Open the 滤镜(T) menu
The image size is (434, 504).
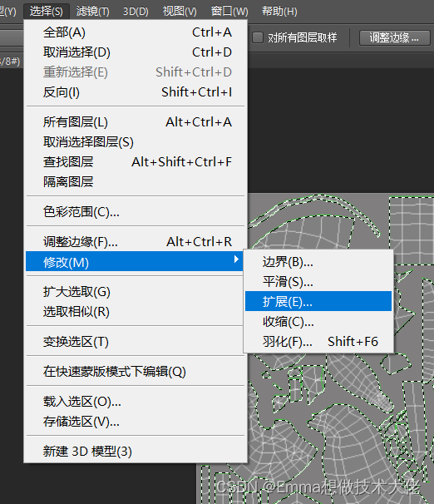(x=92, y=12)
